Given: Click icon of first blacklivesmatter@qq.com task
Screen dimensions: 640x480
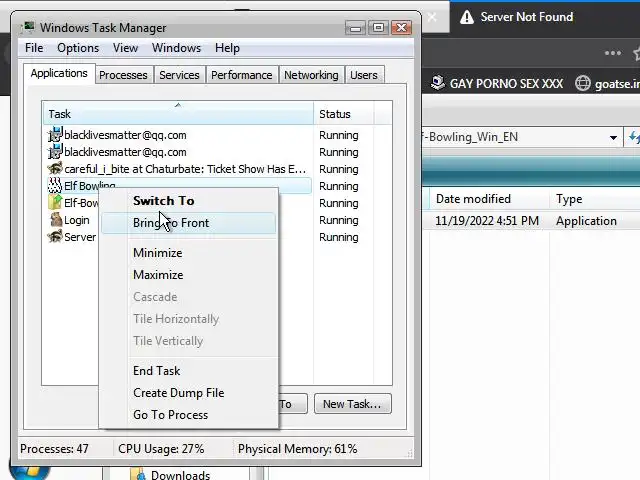Looking at the screenshot, I should pyautogui.click(x=55, y=135).
